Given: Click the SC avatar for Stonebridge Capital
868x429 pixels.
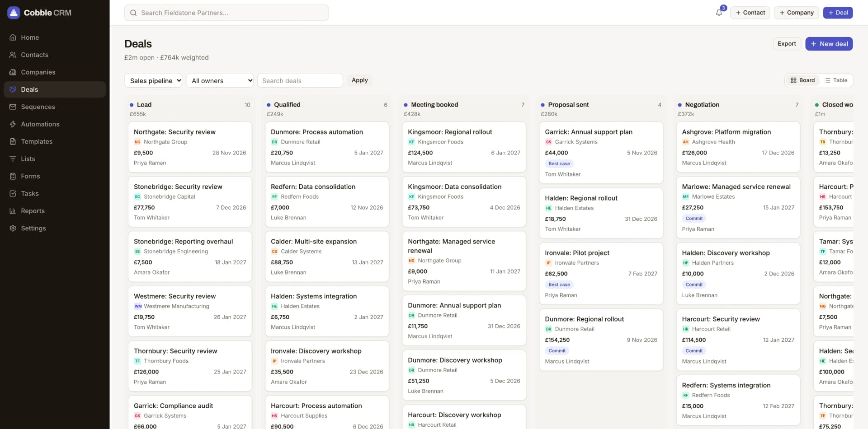Looking at the screenshot, I should [137, 196].
